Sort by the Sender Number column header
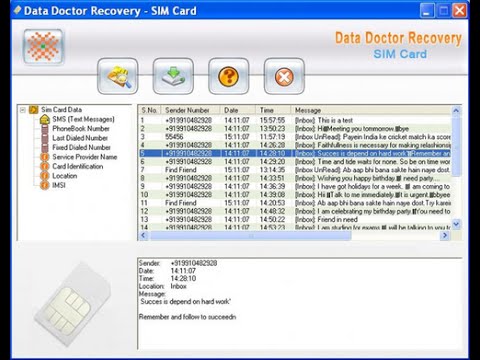This screenshot has width=480, height=360. [x=190, y=110]
